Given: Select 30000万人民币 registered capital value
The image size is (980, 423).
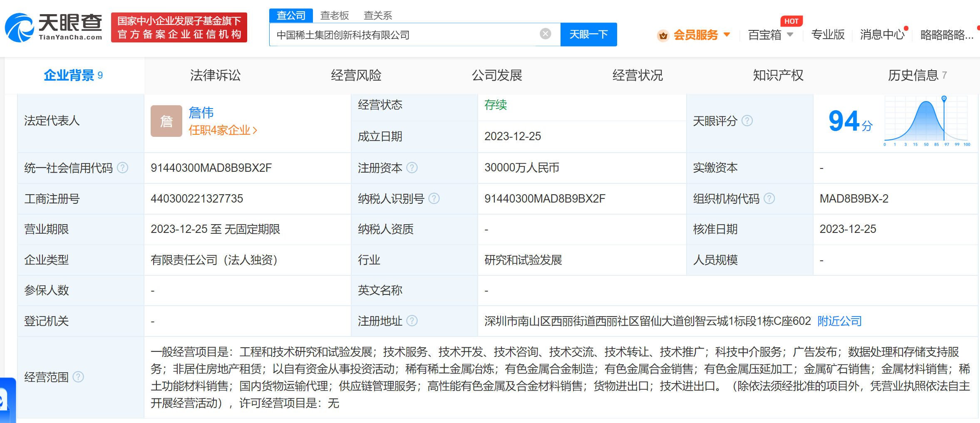Looking at the screenshot, I should tap(522, 168).
